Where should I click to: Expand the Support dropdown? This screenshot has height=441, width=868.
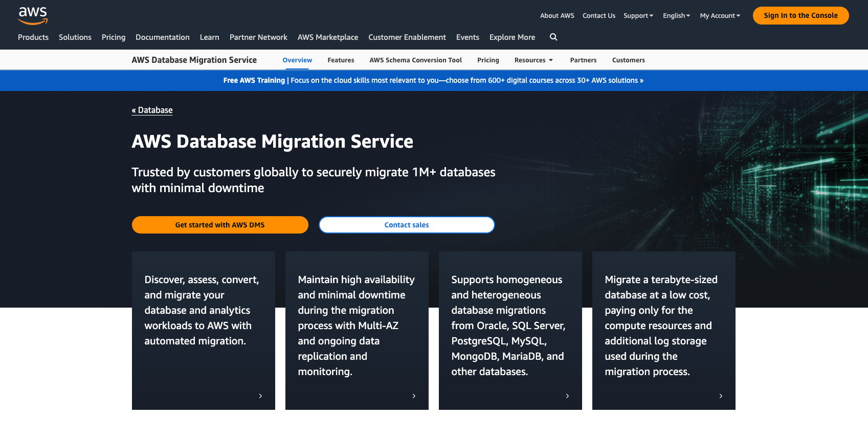click(x=638, y=16)
